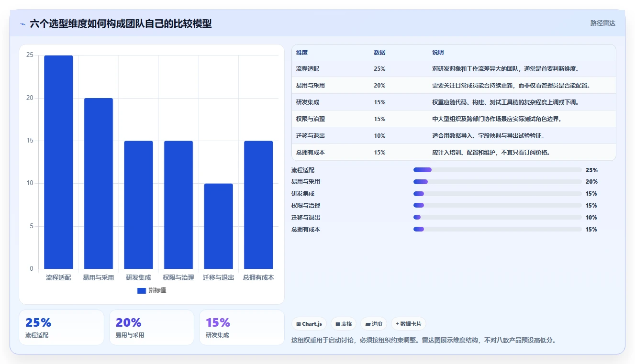Click the 总拥有成本 progress bar

[498, 230]
